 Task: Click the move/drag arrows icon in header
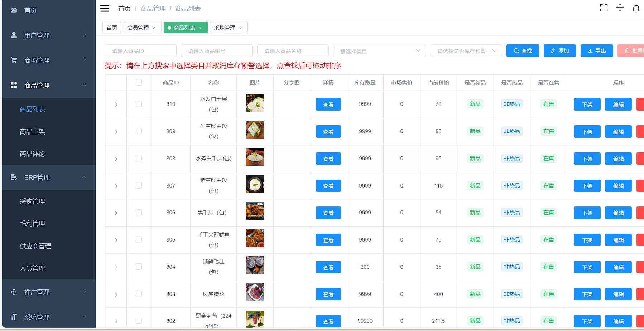(620, 8)
